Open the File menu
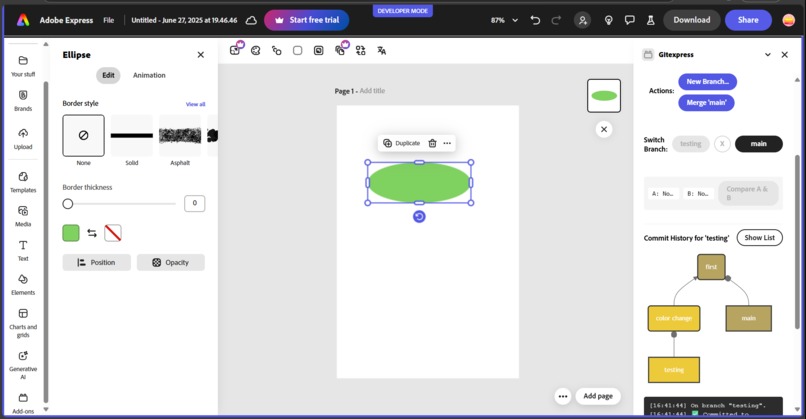Viewport: 806px width, 419px height. [108, 20]
